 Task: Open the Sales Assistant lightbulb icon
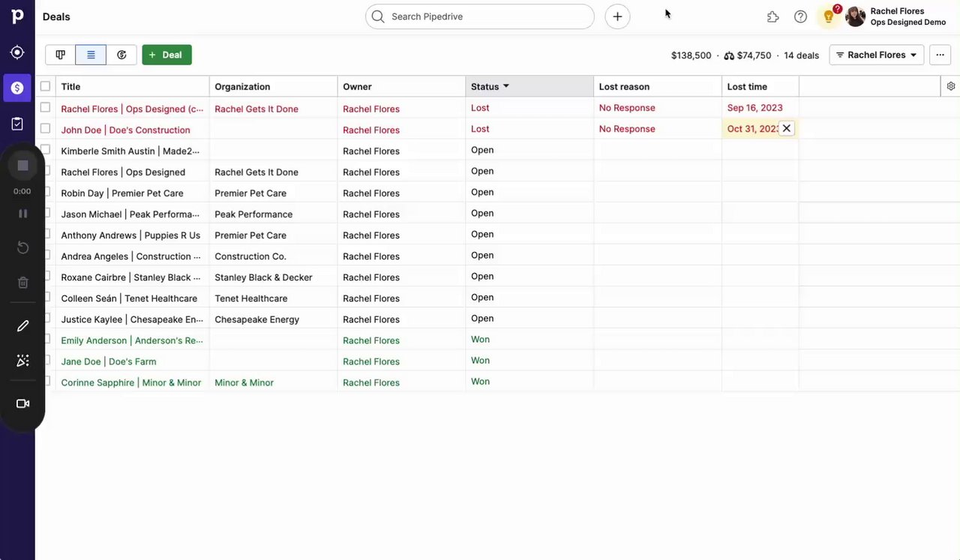(x=828, y=16)
